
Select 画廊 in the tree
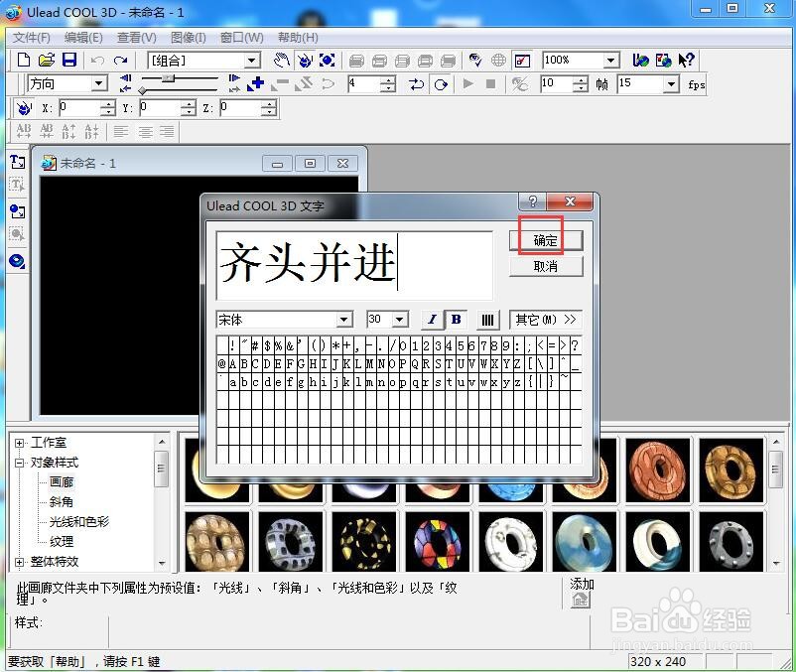coord(62,482)
